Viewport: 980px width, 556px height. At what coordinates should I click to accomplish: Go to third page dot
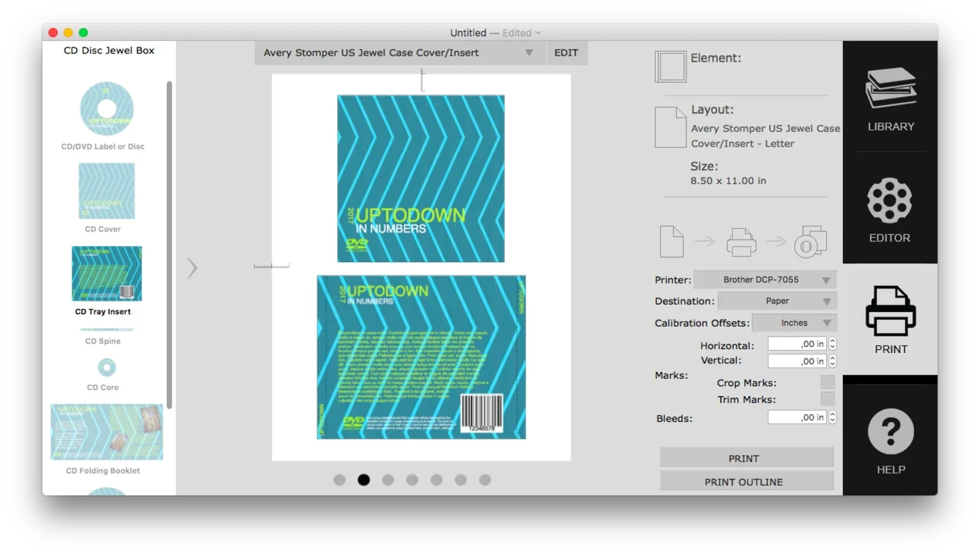click(388, 480)
